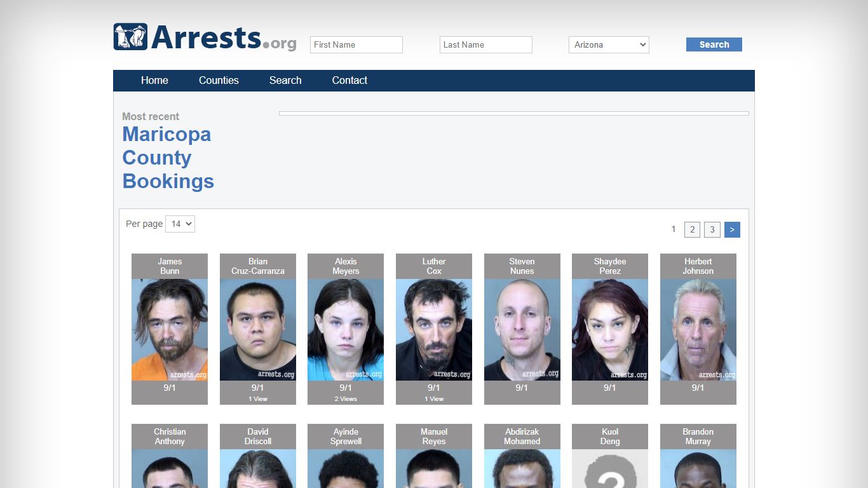Viewport: 868px width, 488px height.
Task: Open Steven Nunes' name link
Action: tap(522, 266)
